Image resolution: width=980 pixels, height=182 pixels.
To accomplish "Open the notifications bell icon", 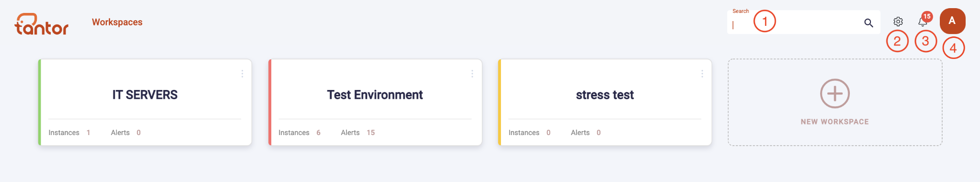I will (x=923, y=22).
